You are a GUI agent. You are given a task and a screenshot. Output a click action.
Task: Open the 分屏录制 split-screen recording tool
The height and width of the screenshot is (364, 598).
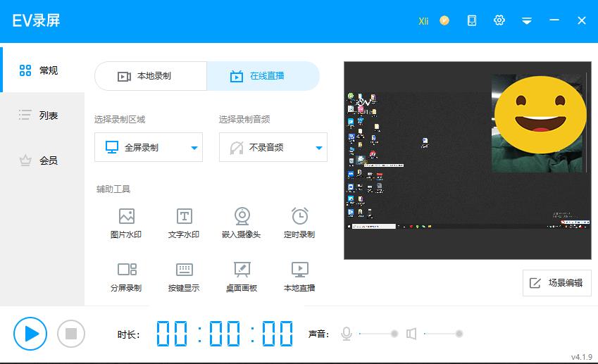pos(126,277)
